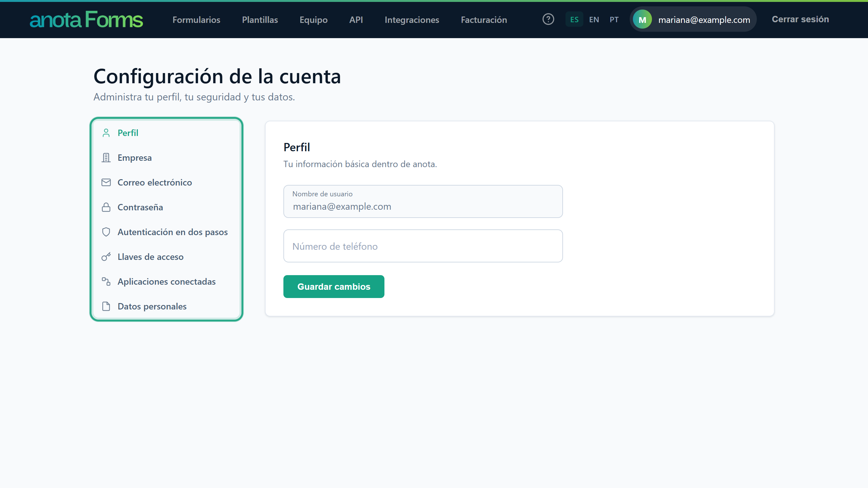The height and width of the screenshot is (488, 868).
Task: Focus the Nombre de usuario field
Action: point(423,201)
